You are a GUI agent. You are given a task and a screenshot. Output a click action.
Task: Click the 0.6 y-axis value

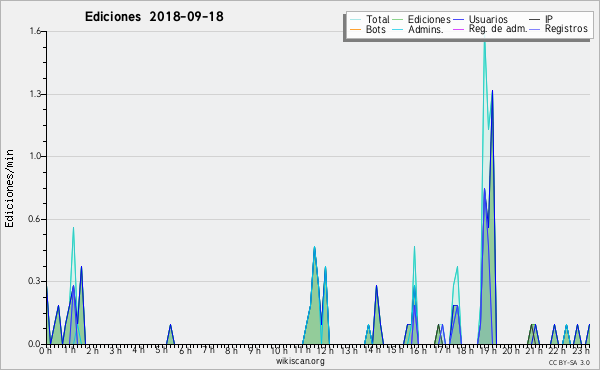tap(35, 219)
